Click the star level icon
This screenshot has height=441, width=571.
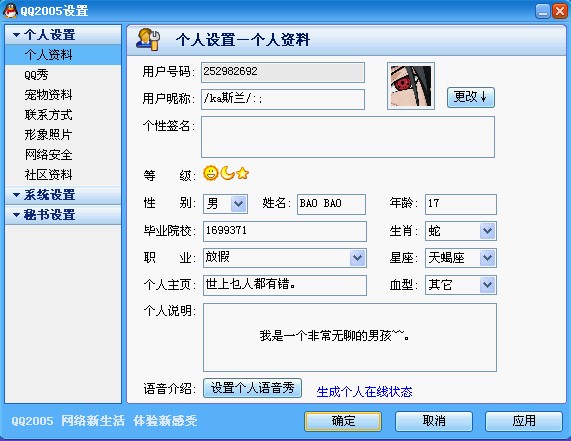pos(242,173)
